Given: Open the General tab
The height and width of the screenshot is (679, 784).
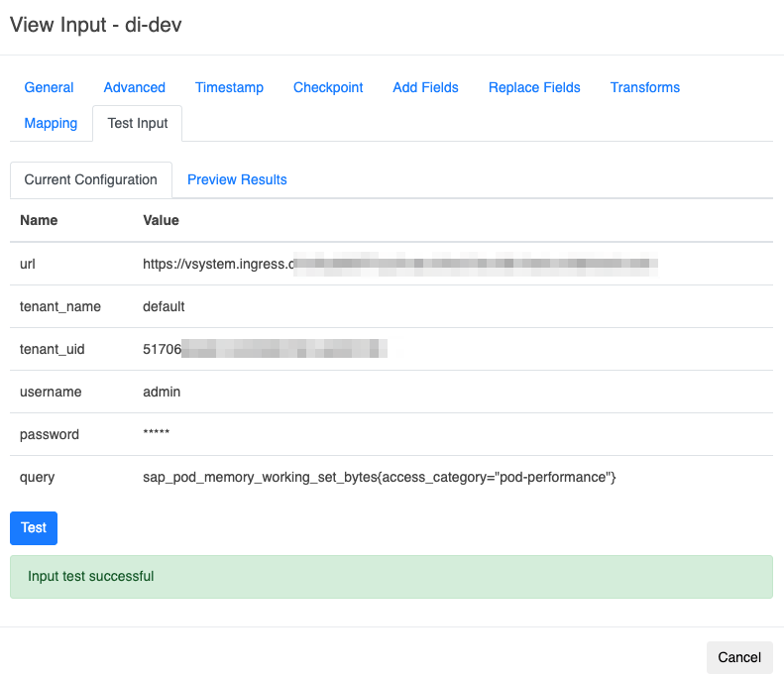Looking at the screenshot, I should (x=49, y=87).
